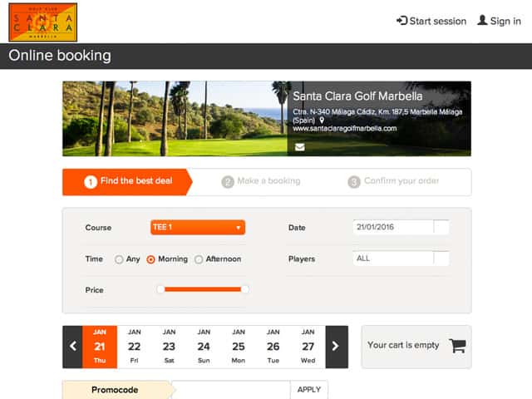Choose Jan 25 Mon in date strip
Image resolution: width=532 pixels, height=399 pixels.
coord(239,347)
